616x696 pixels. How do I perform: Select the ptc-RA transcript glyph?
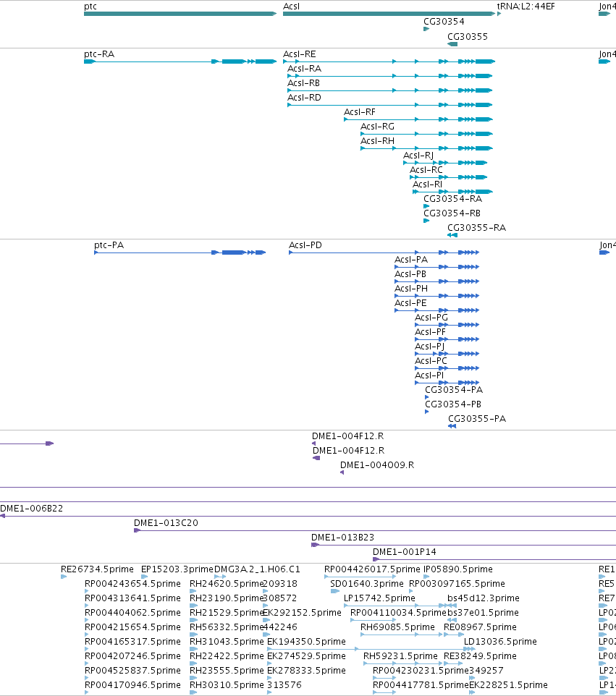(180, 61)
